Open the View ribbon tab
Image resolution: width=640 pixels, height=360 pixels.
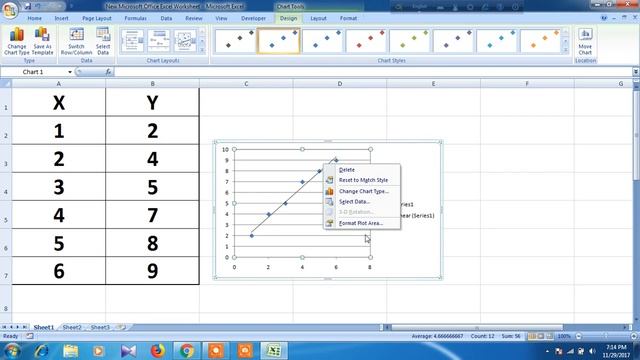[221, 18]
